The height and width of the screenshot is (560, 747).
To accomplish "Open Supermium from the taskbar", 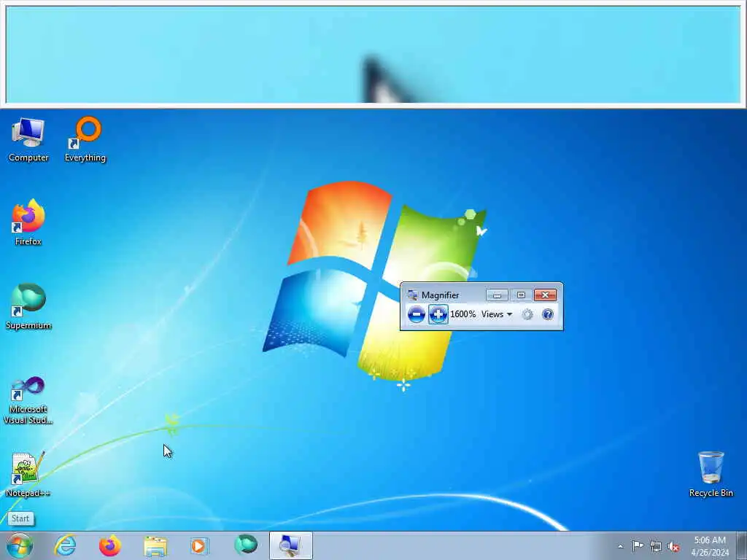I will (246, 545).
